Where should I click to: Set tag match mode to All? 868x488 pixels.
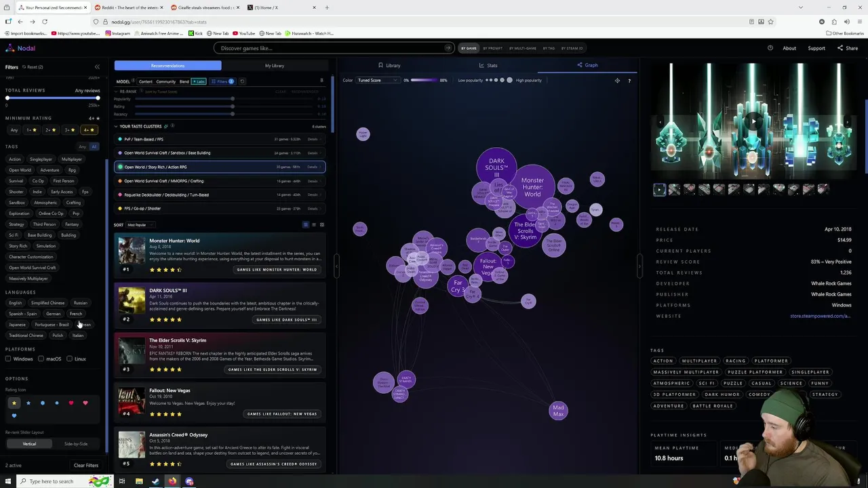click(94, 146)
